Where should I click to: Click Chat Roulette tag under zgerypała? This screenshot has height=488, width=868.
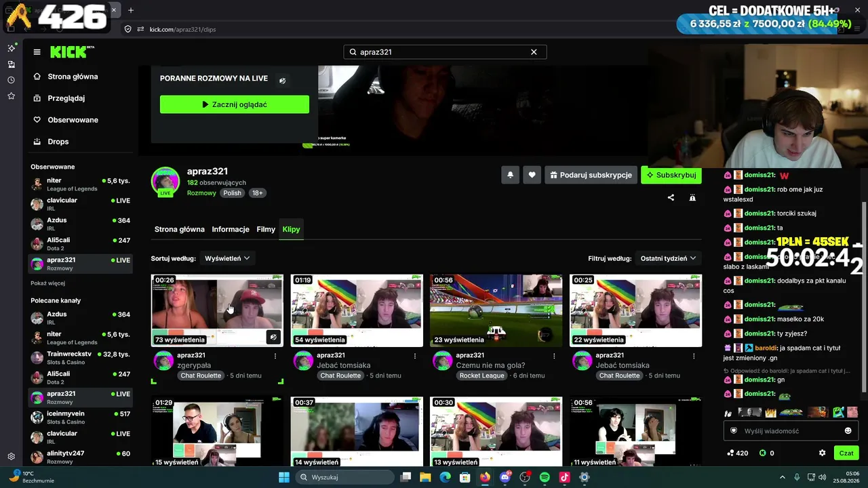(201, 375)
